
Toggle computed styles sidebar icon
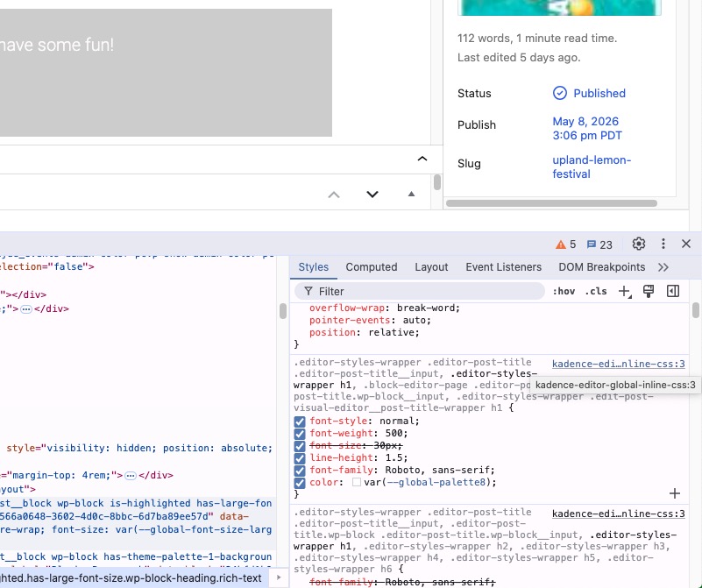(673, 291)
